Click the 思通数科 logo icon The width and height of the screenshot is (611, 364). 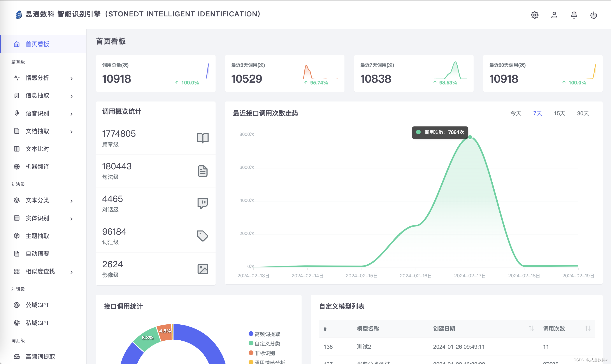(19, 14)
